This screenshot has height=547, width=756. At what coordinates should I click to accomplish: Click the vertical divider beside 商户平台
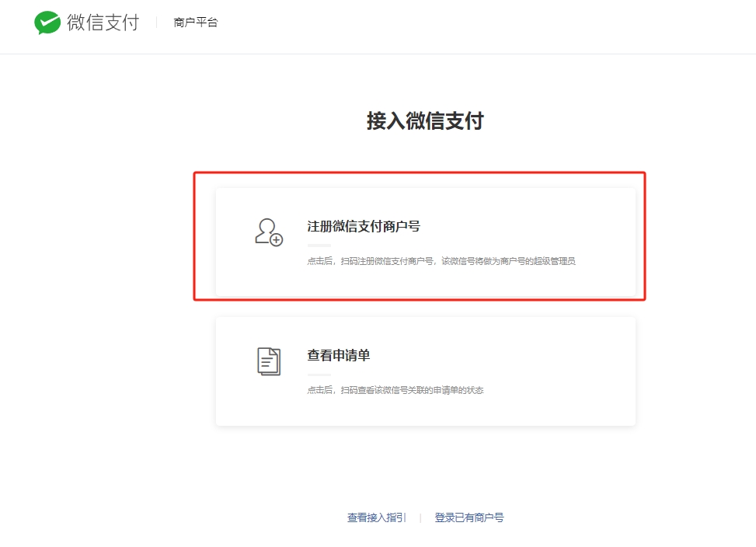tap(157, 23)
